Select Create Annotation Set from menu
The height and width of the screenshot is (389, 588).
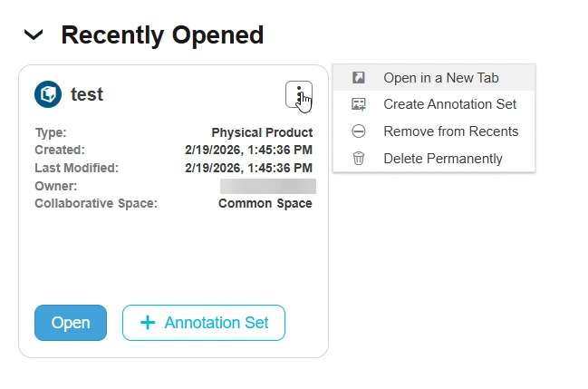pyautogui.click(x=449, y=104)
